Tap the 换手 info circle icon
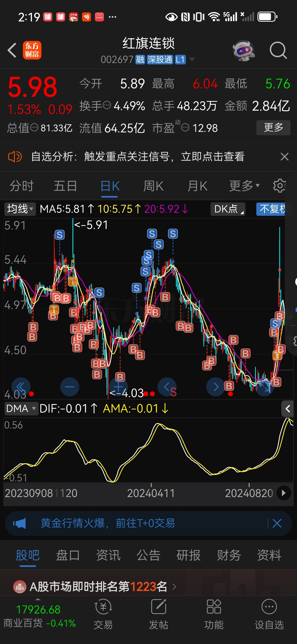The image size is (297, 644). click(107, 105)
